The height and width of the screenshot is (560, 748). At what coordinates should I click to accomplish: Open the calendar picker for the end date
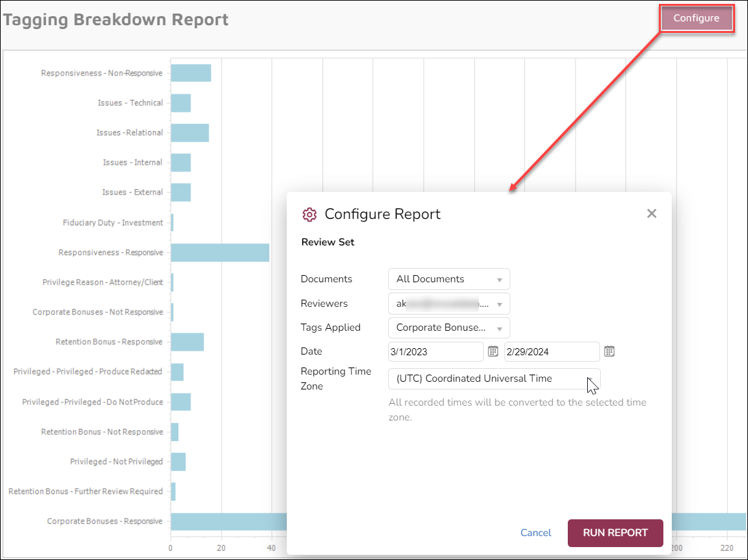608,351
